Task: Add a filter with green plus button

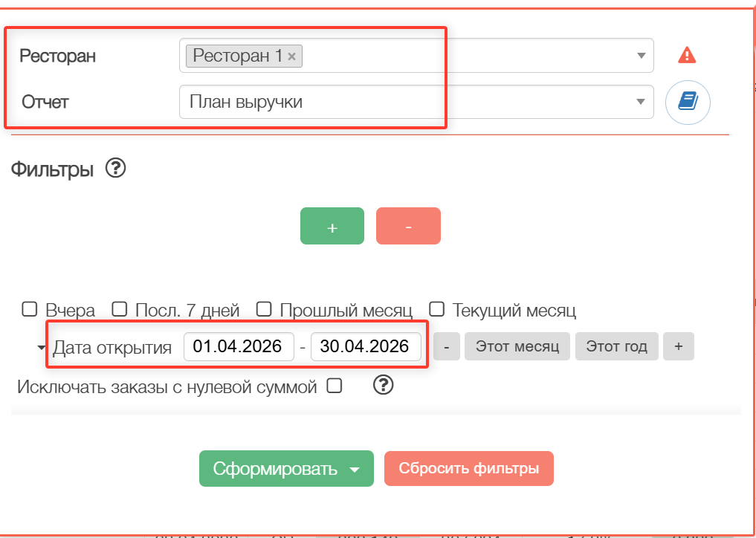Action: [x=332, y=226]
